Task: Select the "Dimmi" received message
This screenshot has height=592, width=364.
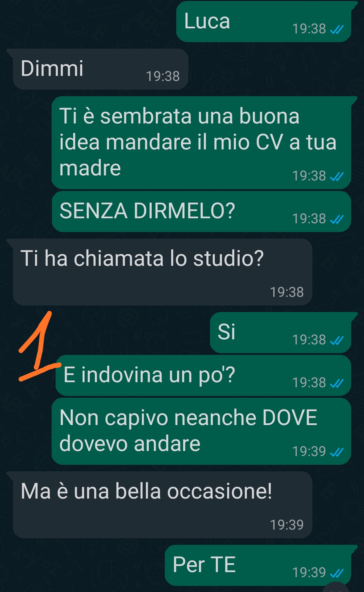Action: (x=100, y=69)
